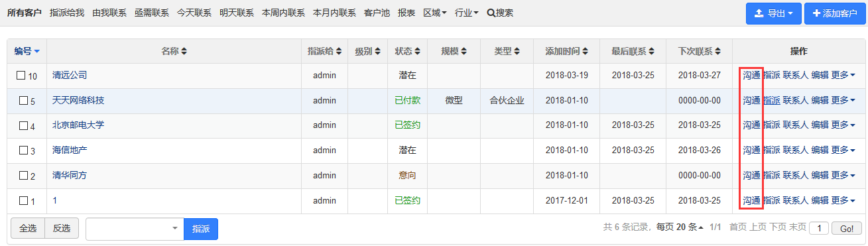Open the assignee combo box beside 指派

[x=135, y=228]
